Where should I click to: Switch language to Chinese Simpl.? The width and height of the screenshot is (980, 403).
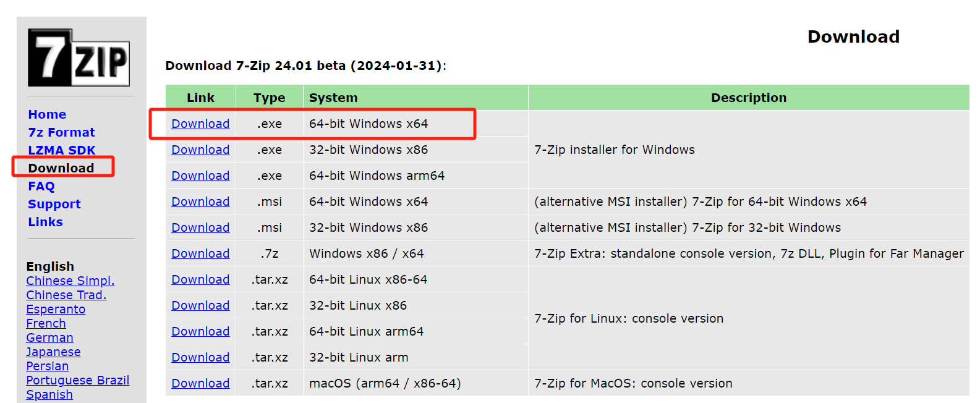[x=70, y=281]
